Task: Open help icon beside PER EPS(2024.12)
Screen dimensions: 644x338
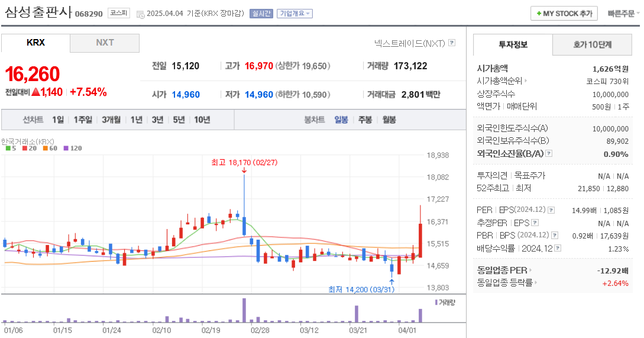Action: tap(551, 210)
